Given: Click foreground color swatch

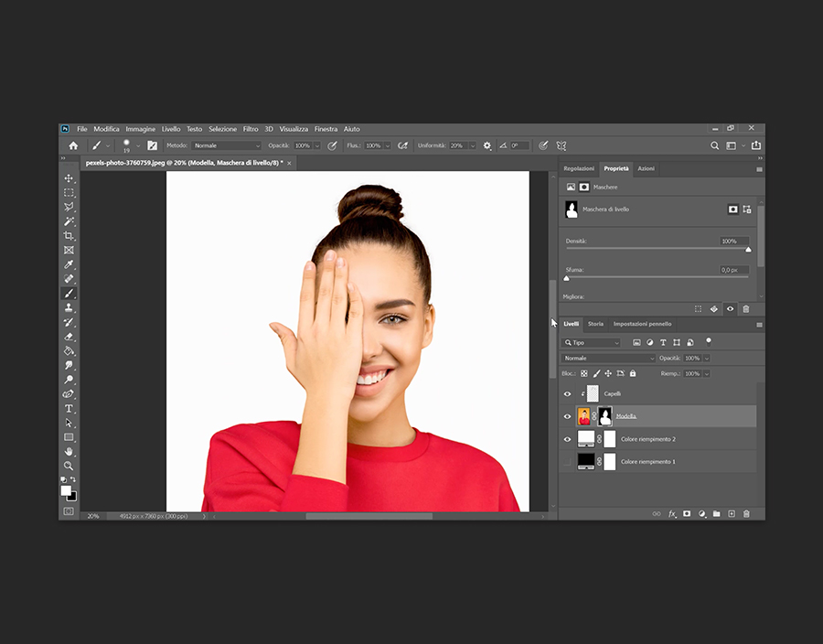Looking at the screenshot, I should (66, 490).
